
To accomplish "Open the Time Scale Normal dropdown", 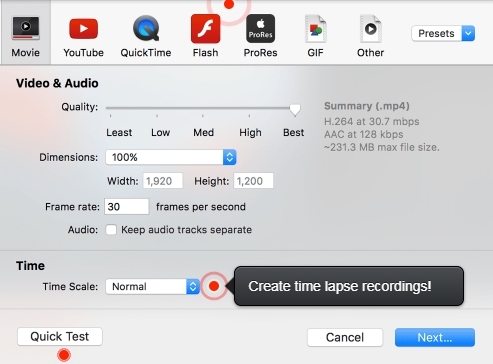I will (152, 287).
